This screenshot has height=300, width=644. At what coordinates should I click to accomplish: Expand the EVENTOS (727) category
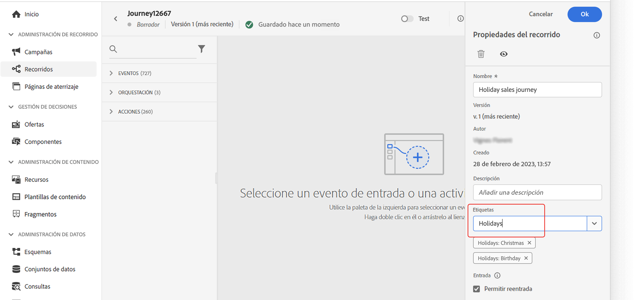point(111,73)
